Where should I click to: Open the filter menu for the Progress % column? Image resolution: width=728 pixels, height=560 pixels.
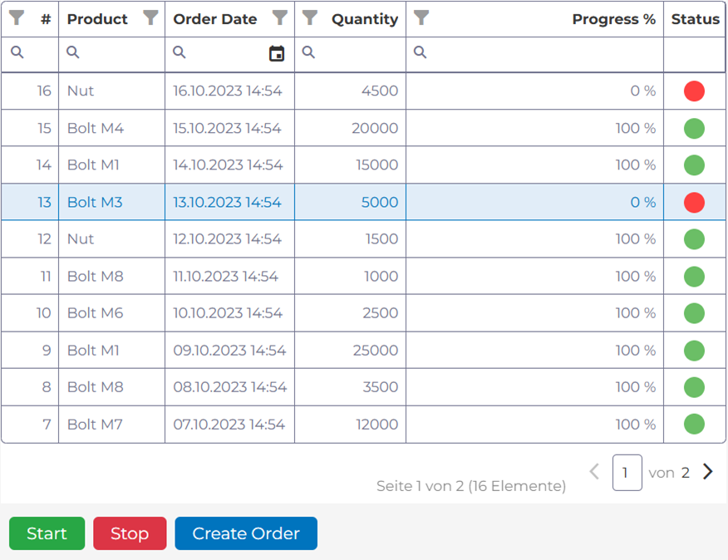coord(421,18)
